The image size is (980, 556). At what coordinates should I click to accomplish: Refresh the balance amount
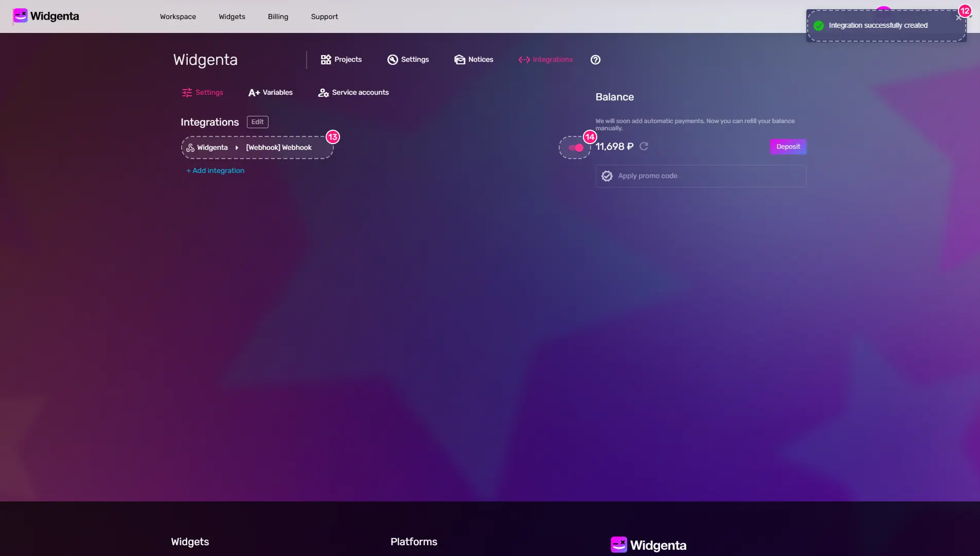click(x=644, y=146)
